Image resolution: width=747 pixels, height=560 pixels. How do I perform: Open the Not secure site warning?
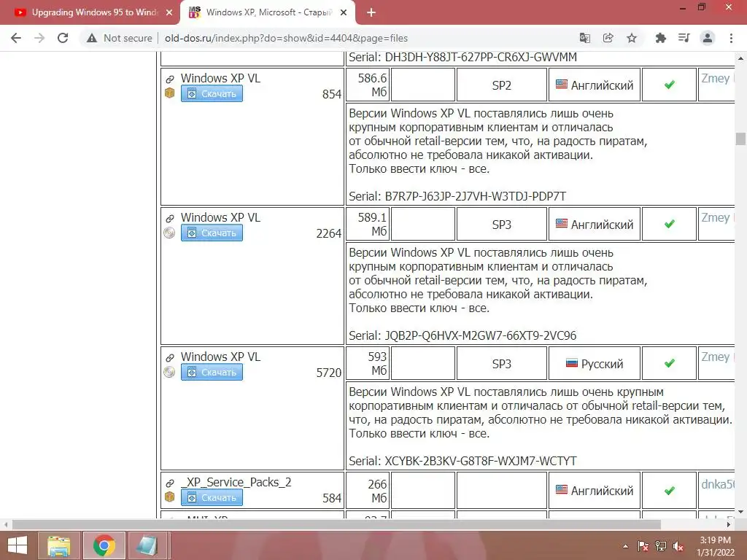(119, 38)
